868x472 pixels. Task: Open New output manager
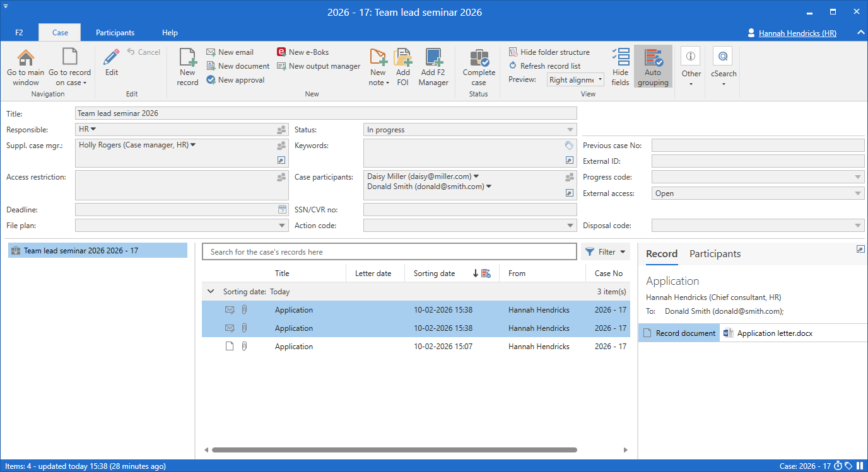coord(319,66)
